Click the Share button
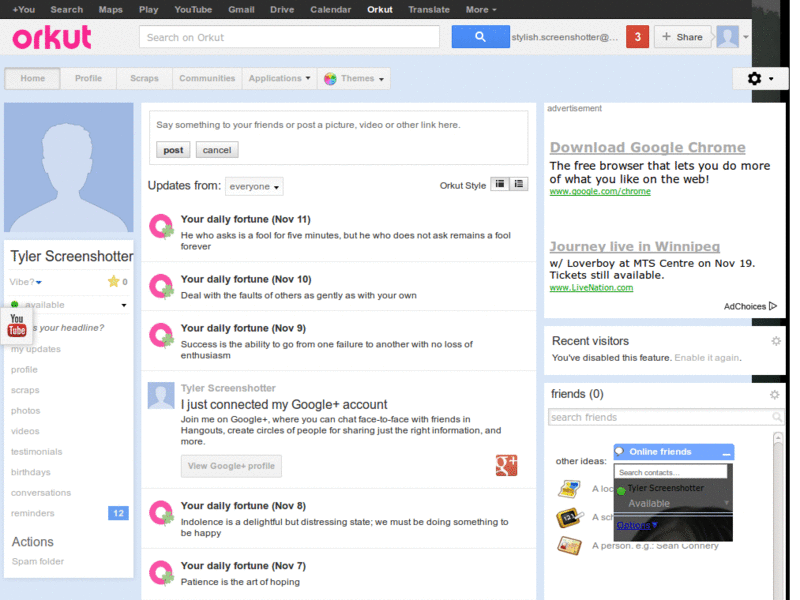Screen dimensions: 800x600 [x=682, y=37]
